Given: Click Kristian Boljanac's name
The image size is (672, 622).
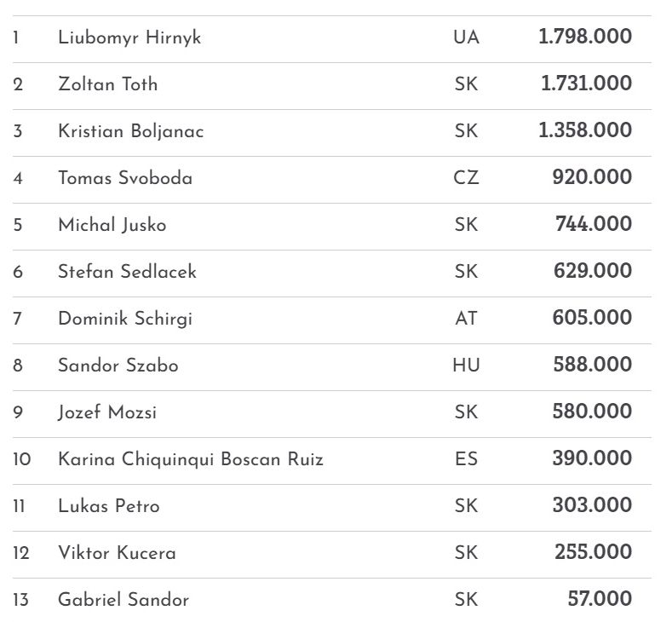Looking at the screenshot, I should [x=130, y=131].
